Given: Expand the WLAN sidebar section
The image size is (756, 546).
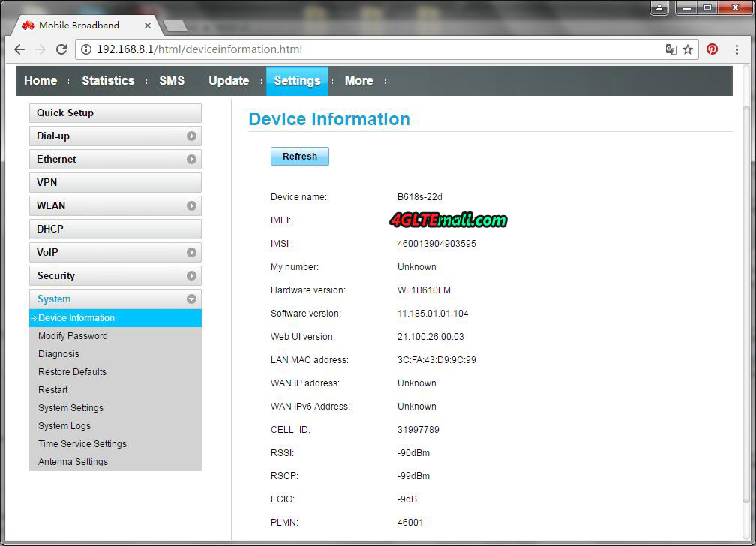Looking at the screenshot, I should 191,206.
